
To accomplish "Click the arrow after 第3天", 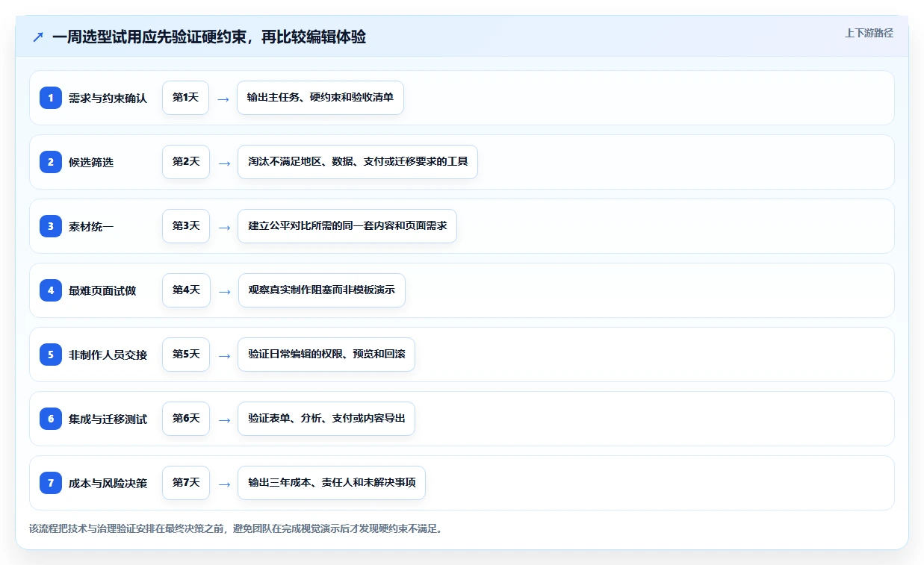I will click(223, 227).
